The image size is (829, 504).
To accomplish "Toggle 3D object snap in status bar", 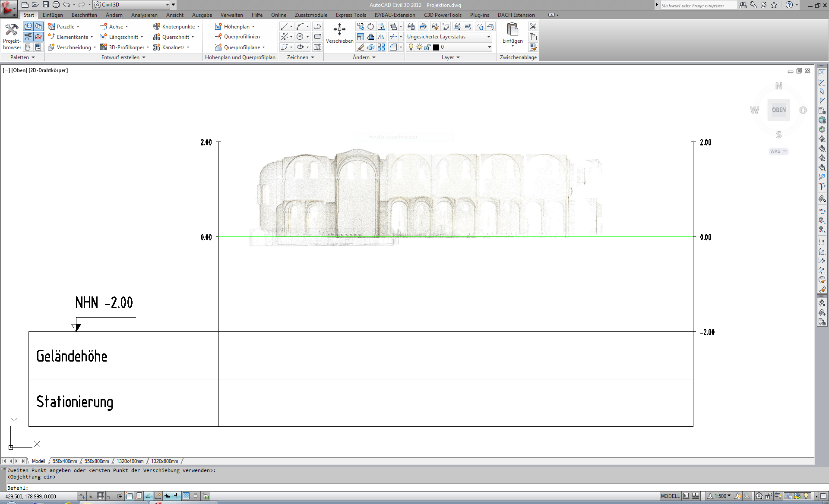I will click(x=139, y=496).
